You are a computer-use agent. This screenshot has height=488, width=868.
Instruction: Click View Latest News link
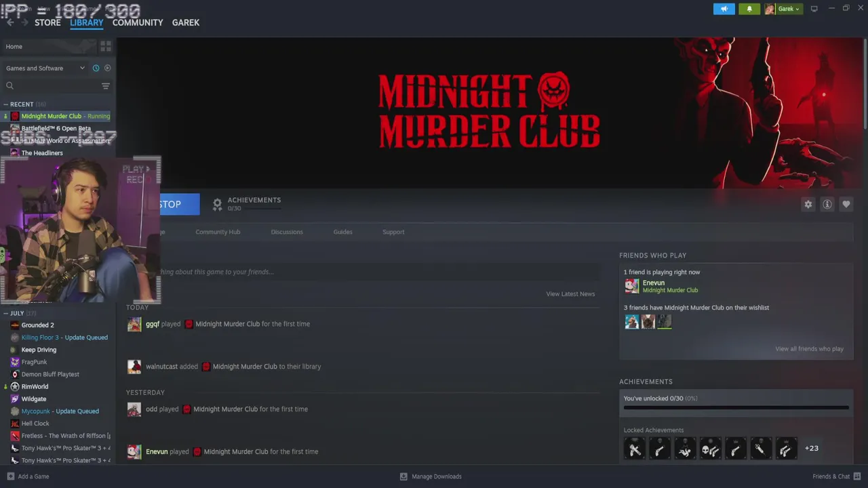click(570, 293)
